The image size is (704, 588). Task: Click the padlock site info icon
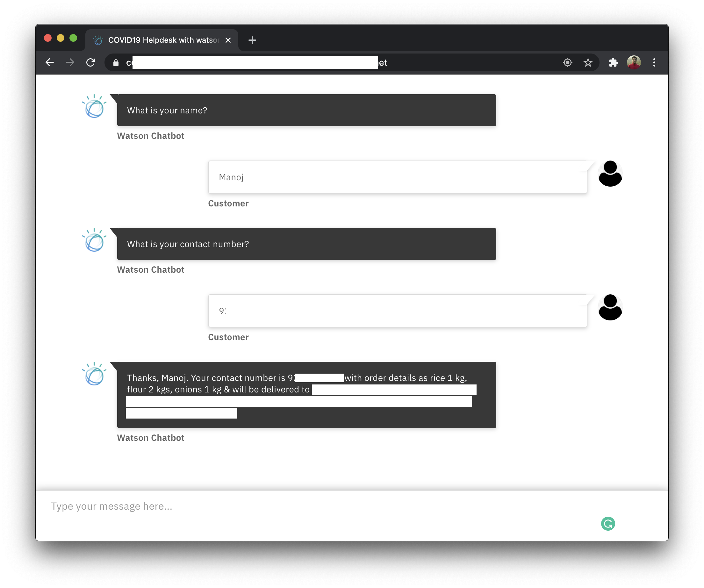point(116,63)
